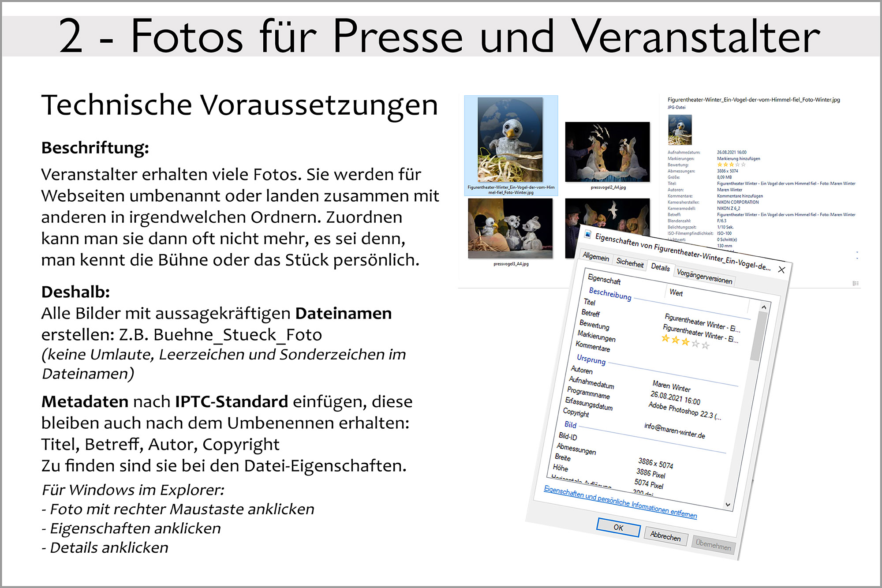Click the properties dialog title icon
The image size is (882, 588).
[x=587, y=234]
